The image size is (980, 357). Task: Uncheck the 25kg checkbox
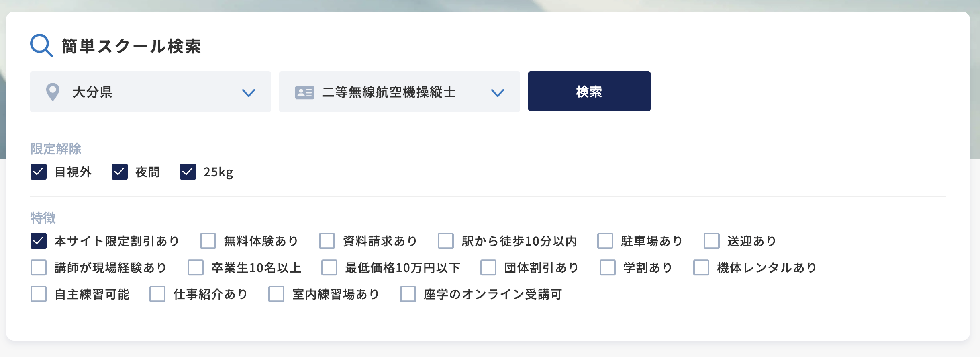188,172
